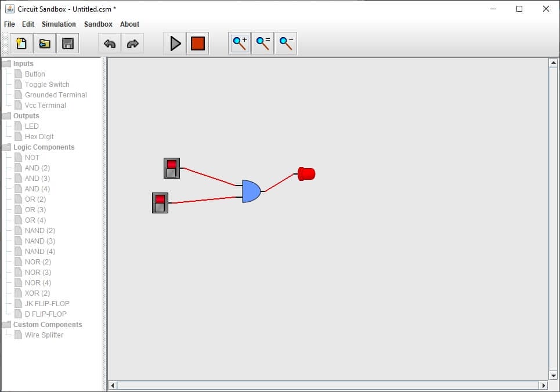Open an existing circuit file
This screenshot has width=560, height=392.
pos(44,43)
